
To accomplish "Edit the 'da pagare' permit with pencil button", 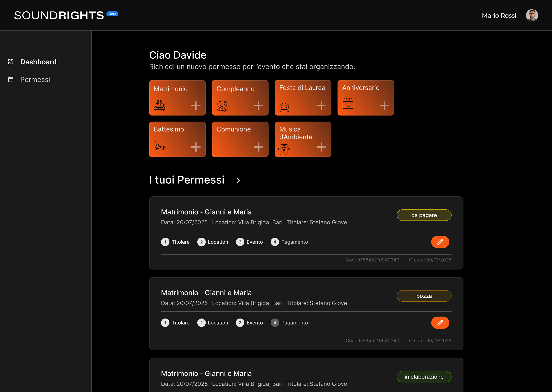I will (440, 242).
